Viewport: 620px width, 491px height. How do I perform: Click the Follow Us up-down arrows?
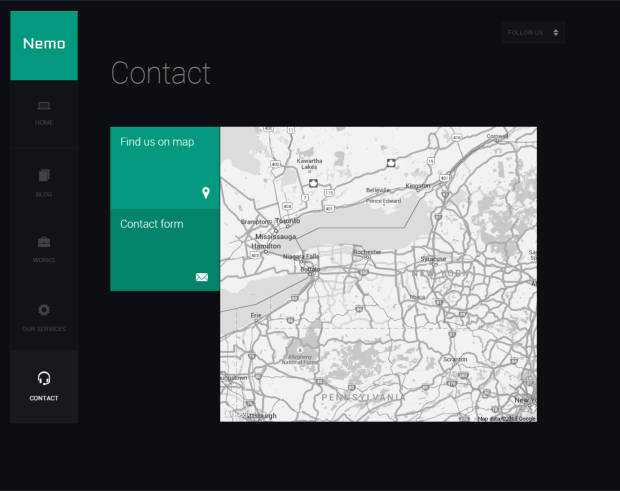(x=556, y=32)
